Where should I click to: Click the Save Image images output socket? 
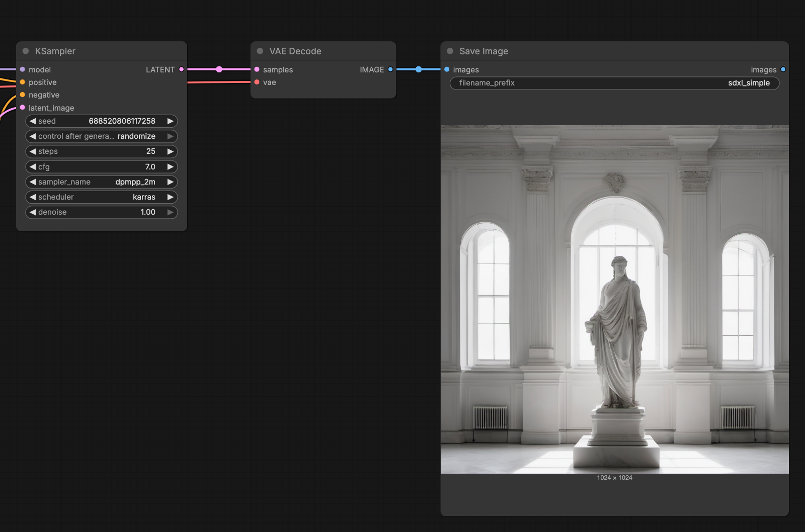783,69
